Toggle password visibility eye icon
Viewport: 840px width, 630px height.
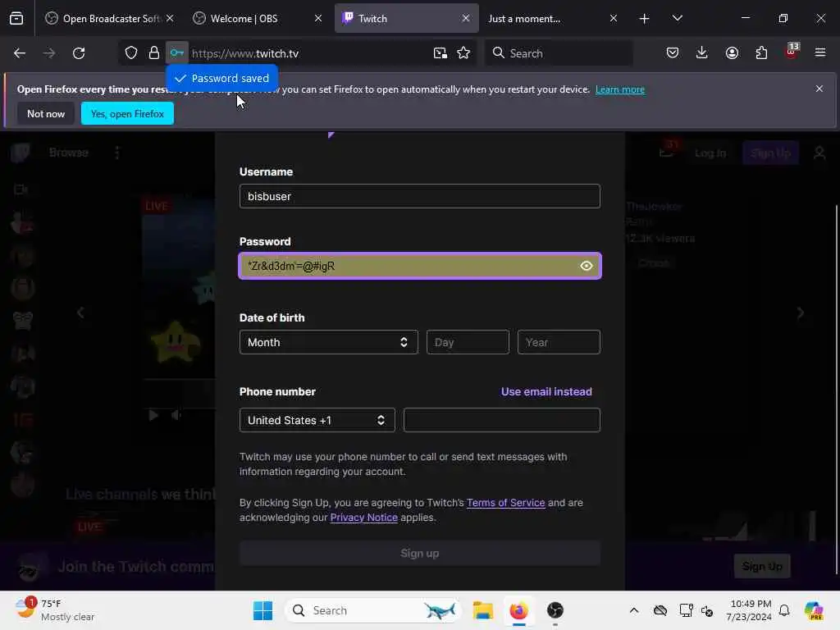coord(587,266)
